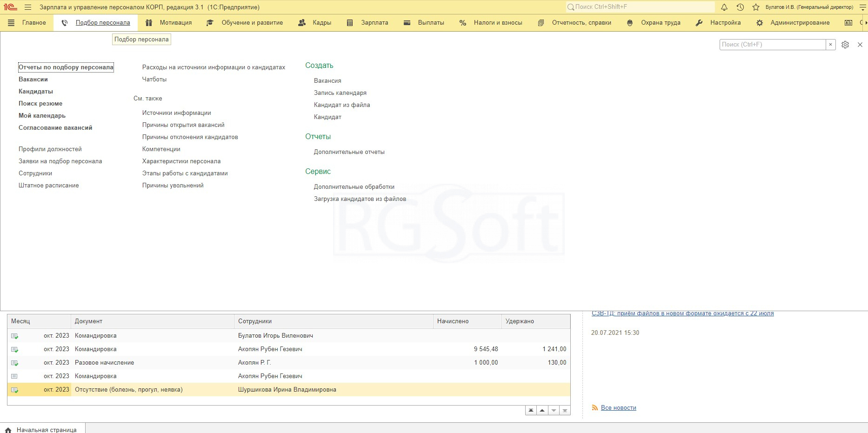Open Этапы работы с кандидатами
The height and width of the screenshot is (433, 868).
pos(185,173)
